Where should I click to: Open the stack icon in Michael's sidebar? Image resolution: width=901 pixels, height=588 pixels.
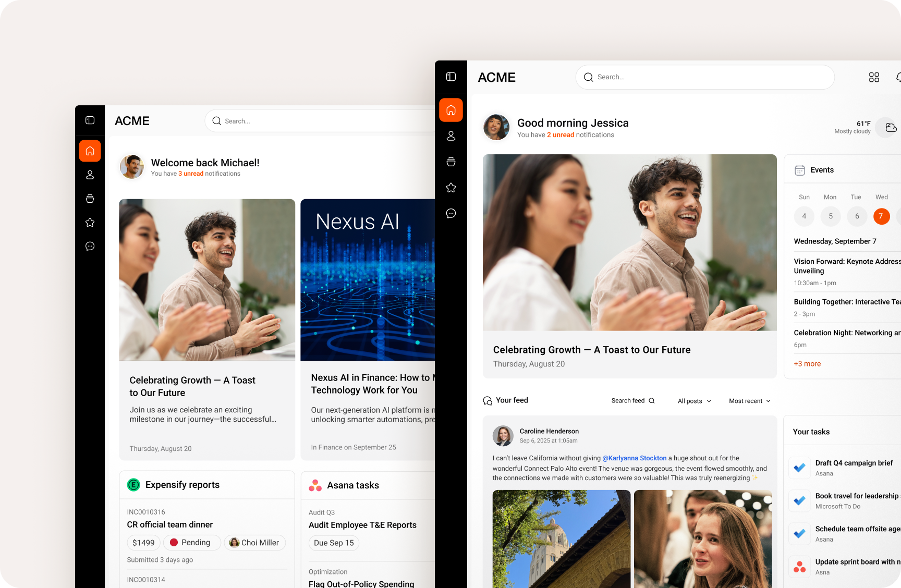(90, 199)
